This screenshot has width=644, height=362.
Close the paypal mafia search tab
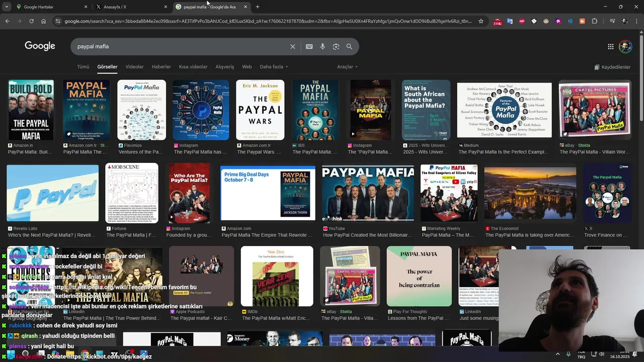tap(245, 7)
